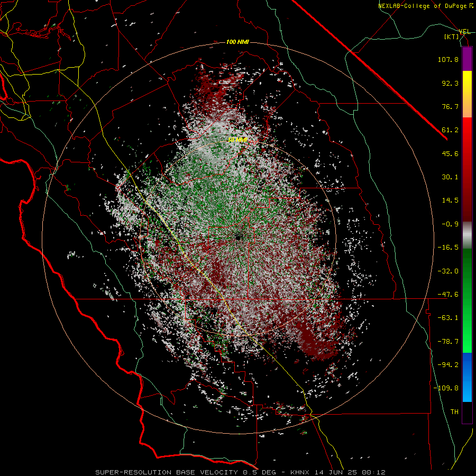Image resolution: width=476 pixels, height=476 pixels.
Task: Click the [KT] units label
Action: (x=452, y=37)
